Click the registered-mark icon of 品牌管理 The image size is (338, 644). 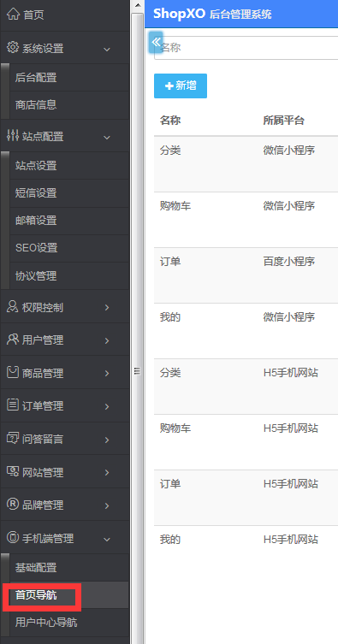(x=13, y=505)
